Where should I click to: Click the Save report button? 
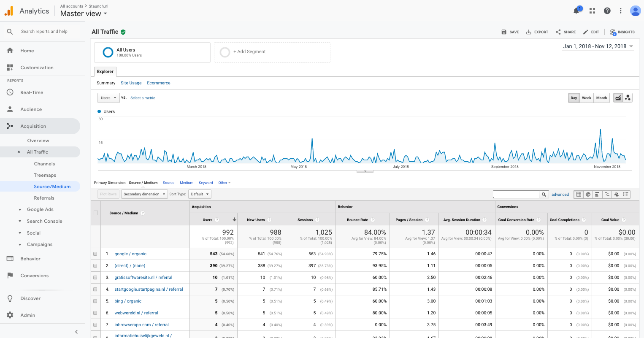tap(510, 32)
